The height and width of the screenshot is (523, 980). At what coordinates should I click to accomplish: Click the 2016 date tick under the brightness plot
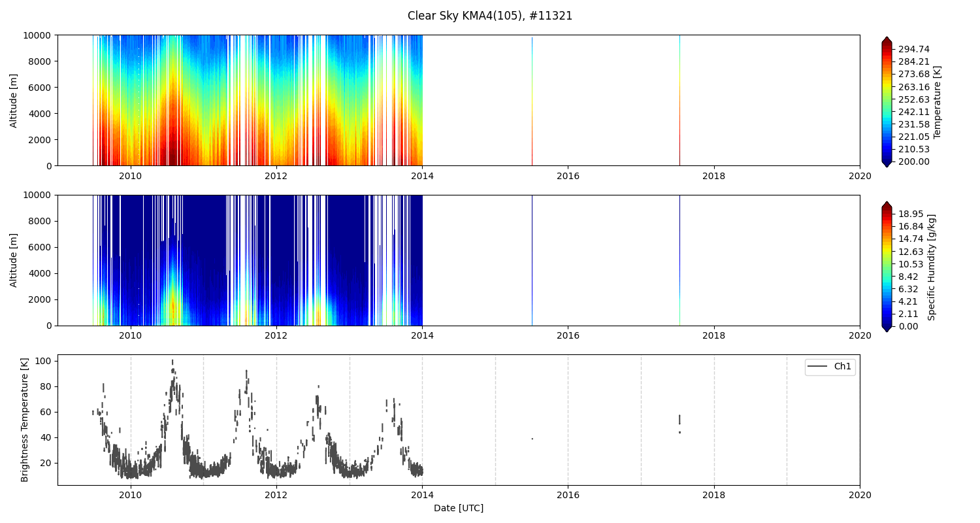(x=568, y=495)
